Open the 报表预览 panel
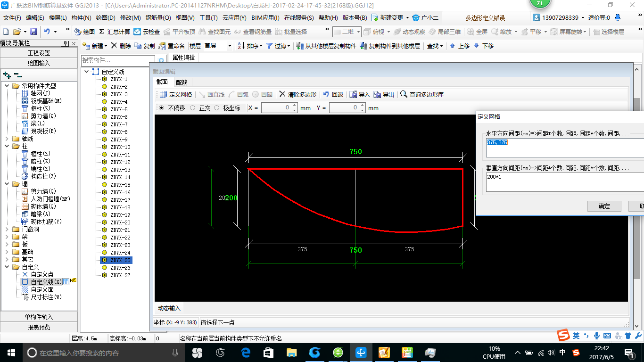This screenshot has width=644, height=362. tap(39, 327)
